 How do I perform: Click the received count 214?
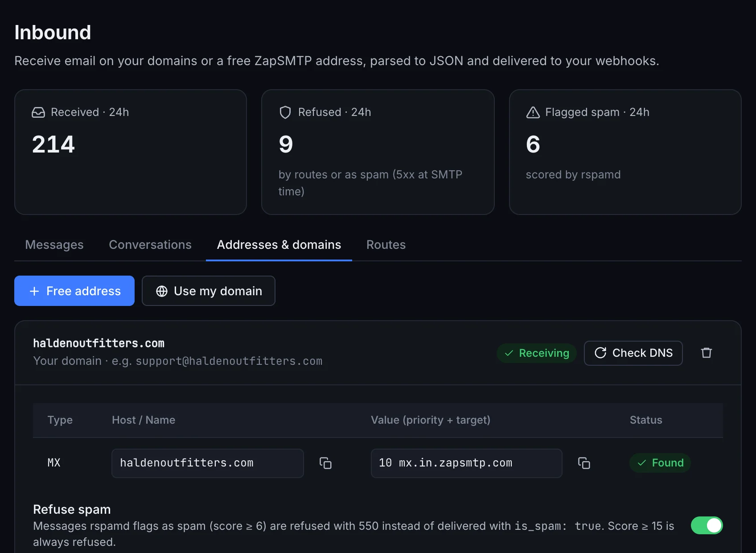pos(53,144)
